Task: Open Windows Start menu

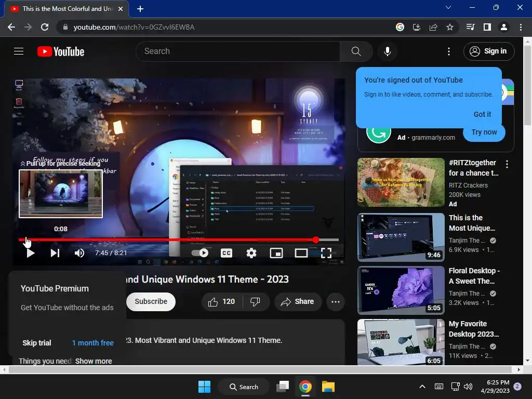Action: click(x=204, y=387)
